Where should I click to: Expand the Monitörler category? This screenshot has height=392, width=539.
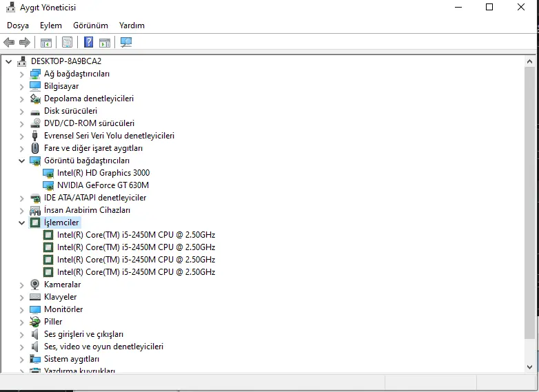(21, 310)
